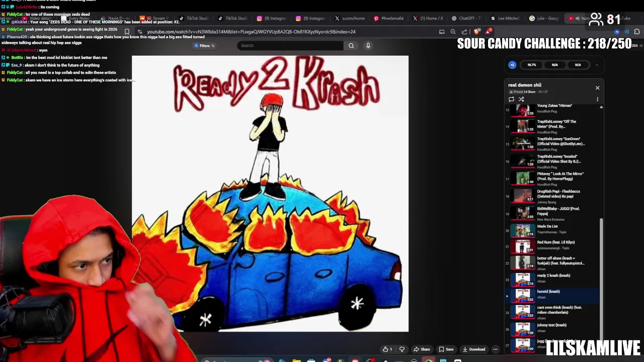Switch to the julie - Google tab
The width and height of the screenshot is (644, 362).
tap(544, 19)
